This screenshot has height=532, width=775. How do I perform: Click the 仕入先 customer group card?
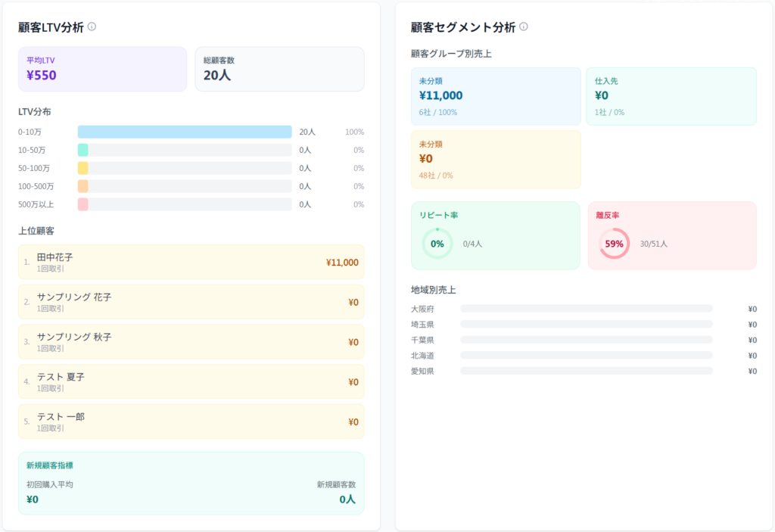(x=671, y=96)
